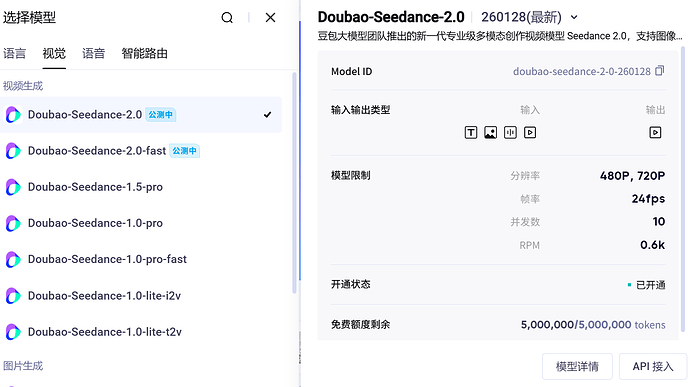Close the 选择模型 panel with X
Screen dimensions: 690x387
pyautogui.click(x=270, y=18)
